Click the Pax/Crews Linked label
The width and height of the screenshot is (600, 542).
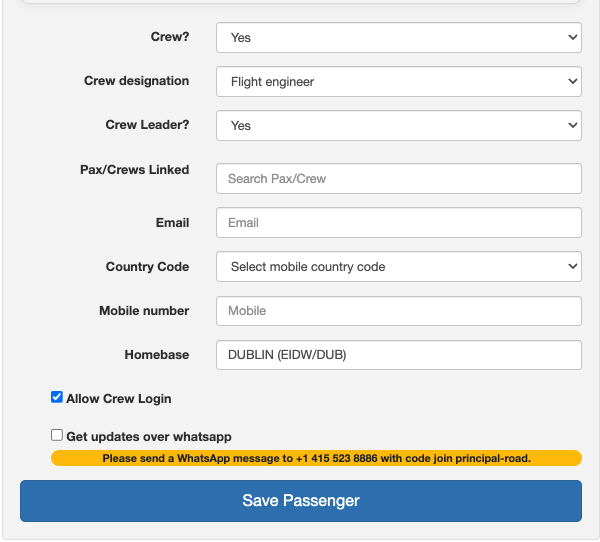[134, 170]
